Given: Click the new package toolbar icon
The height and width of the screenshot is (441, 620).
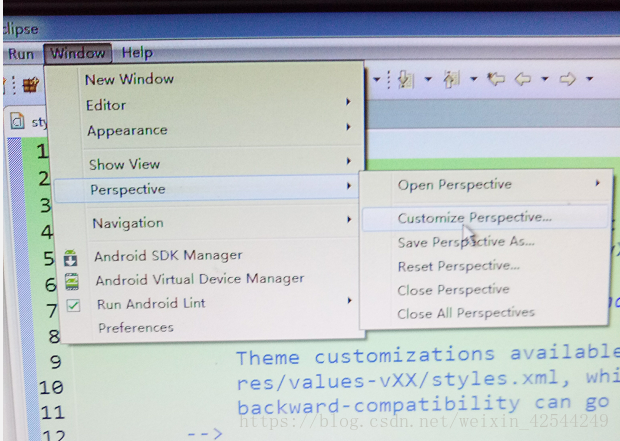Looking at the screenshot, I should [31, 84].
